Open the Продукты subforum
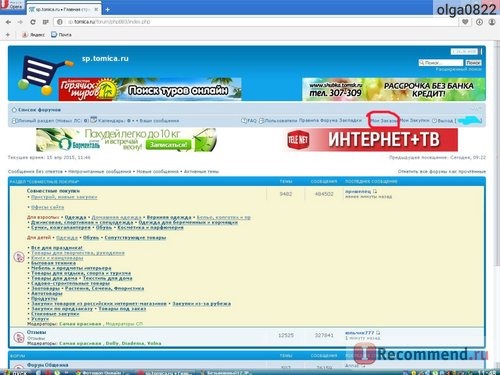The image size is (500, 375). pyautogui.click(x=44, y=299)
